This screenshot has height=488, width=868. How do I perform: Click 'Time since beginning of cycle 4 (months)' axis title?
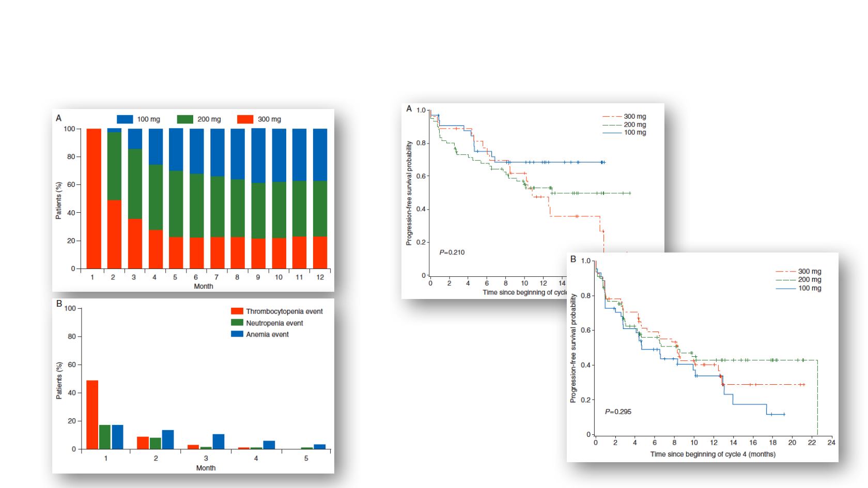click(712, 454)
